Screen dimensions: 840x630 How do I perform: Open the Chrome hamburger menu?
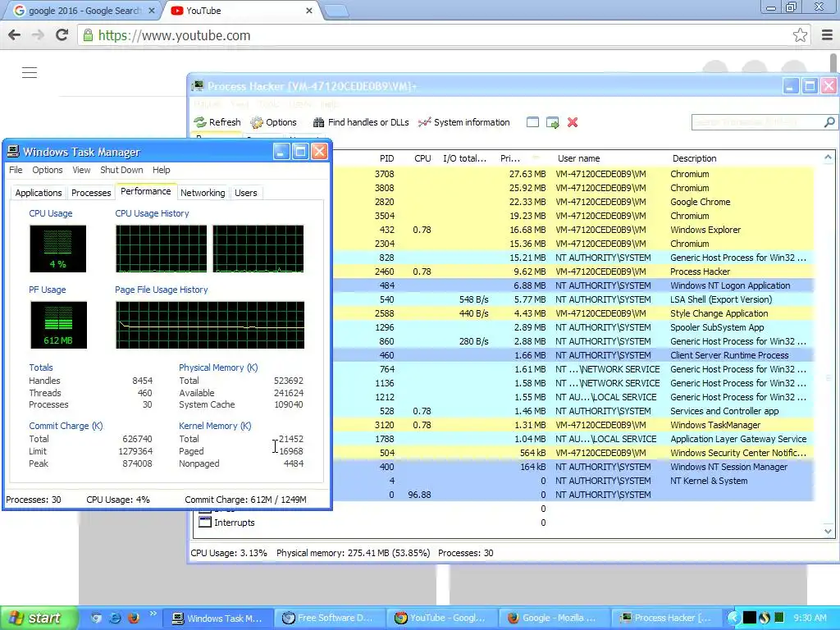pos(827,35)
